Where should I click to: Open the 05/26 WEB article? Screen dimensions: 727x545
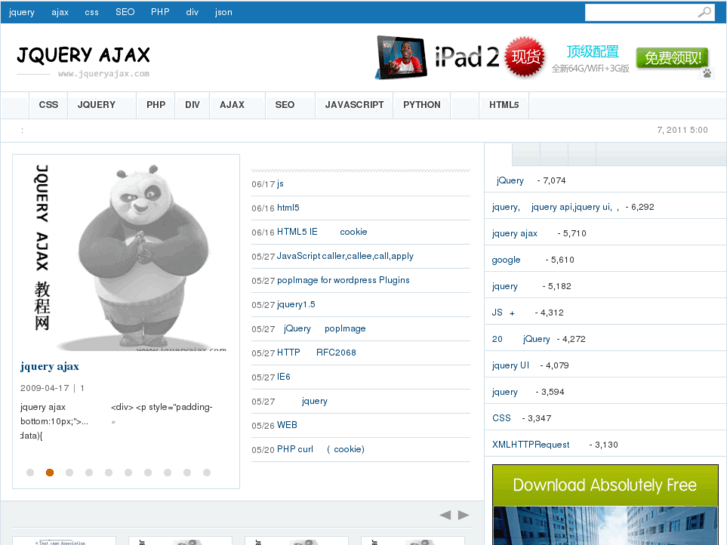[287, 425]
